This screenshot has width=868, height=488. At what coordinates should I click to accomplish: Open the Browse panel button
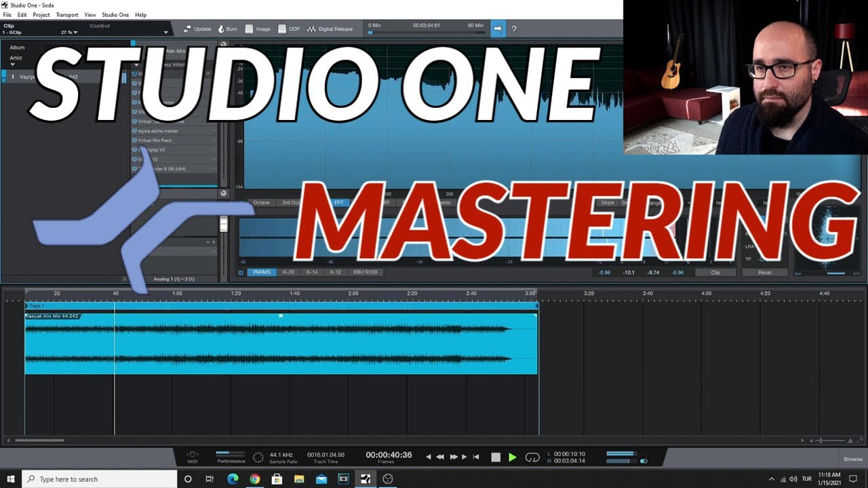(853, 460)
